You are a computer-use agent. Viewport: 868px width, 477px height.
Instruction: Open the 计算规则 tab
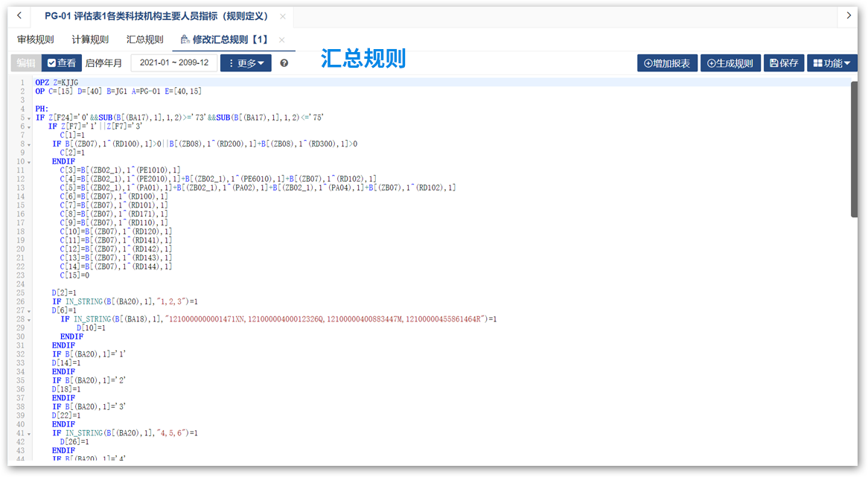90,39
